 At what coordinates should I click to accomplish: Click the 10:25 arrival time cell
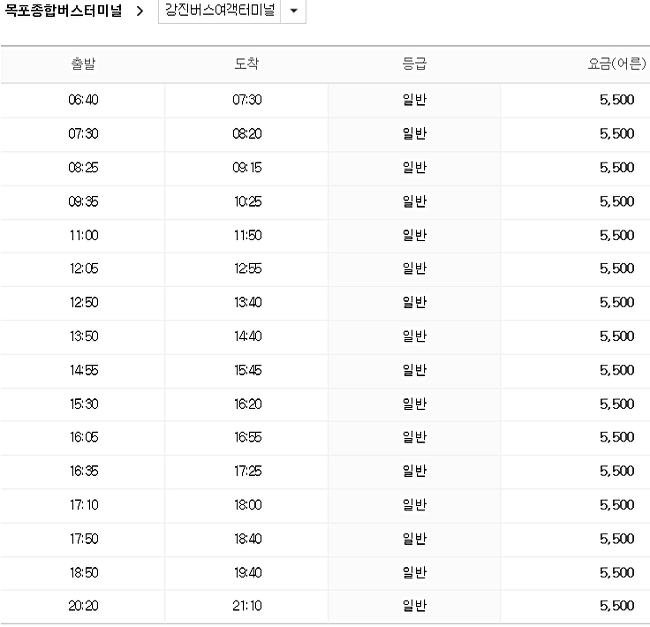point(248,201)
